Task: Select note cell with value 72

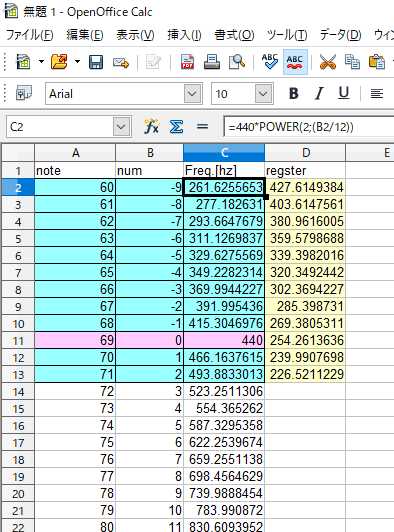Action: pyautogui.click(x=75, y=391)
